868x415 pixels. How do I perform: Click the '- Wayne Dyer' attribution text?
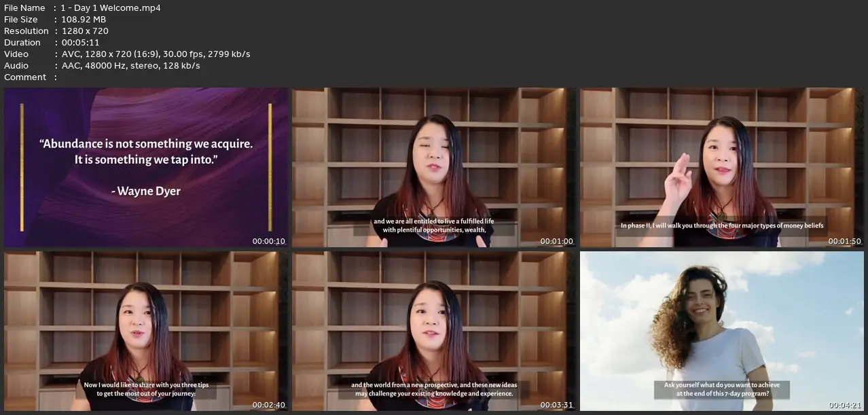[146, 192]
